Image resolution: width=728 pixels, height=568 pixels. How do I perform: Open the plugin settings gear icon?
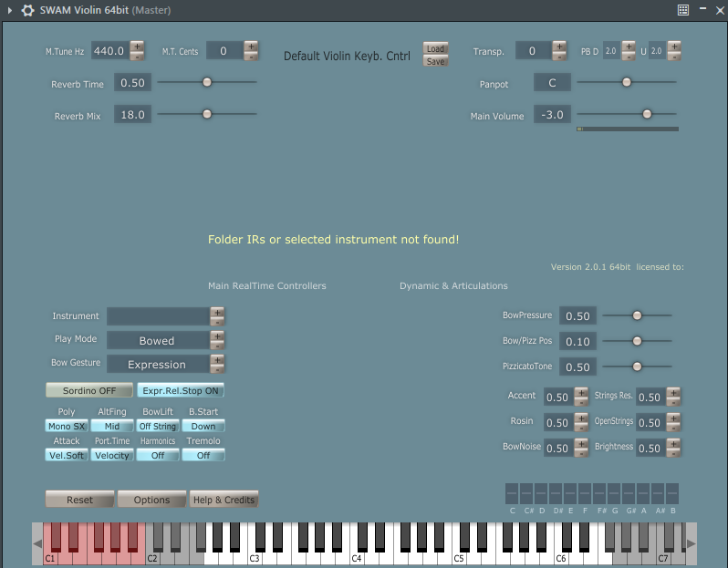(x=28, y=10)
